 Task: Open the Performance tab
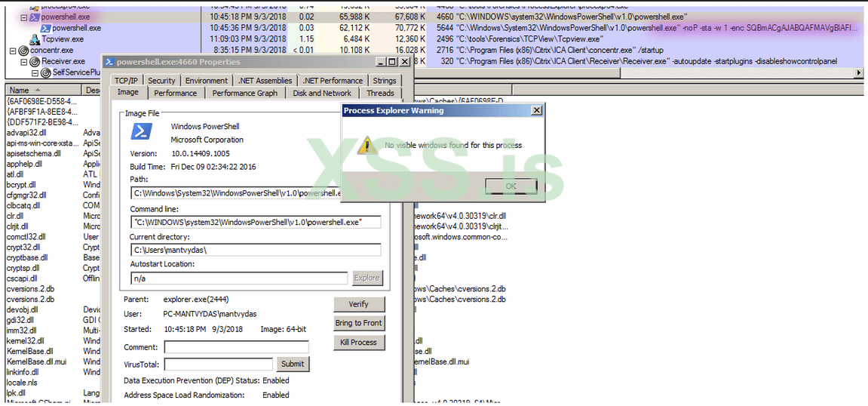tap(176, 93)
